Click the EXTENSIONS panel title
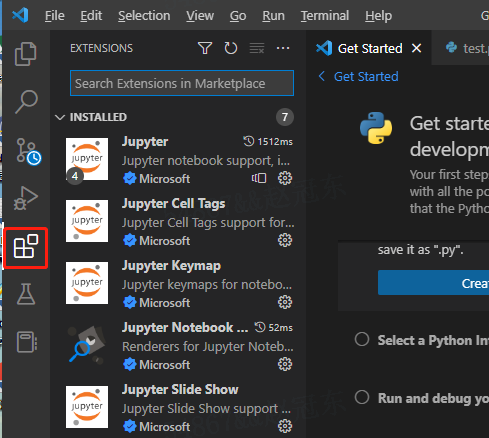The image size is (489, 438). (101, 48)
